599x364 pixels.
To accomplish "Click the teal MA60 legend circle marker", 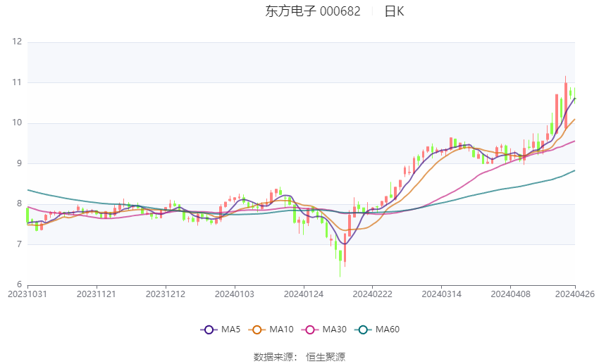I will click(x=362, y=330).
